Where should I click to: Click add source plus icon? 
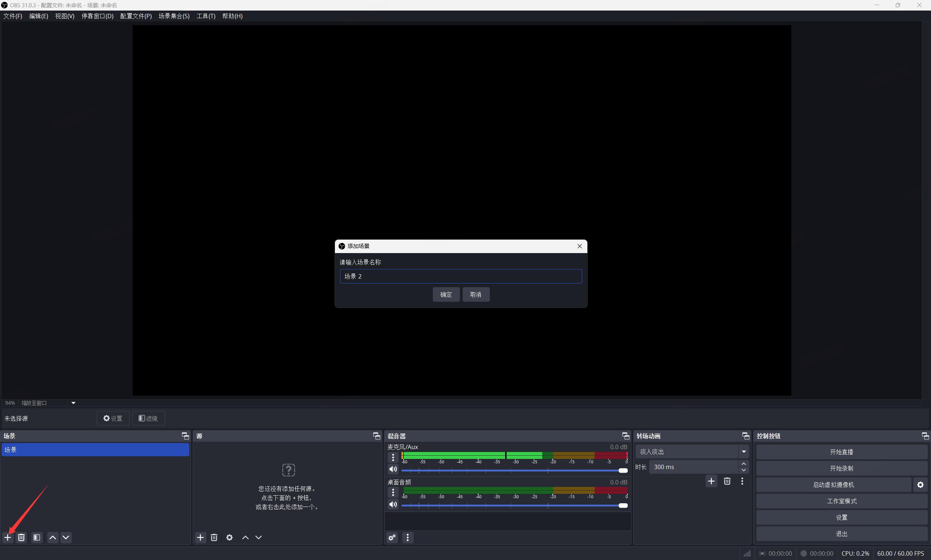coord(200,537)
